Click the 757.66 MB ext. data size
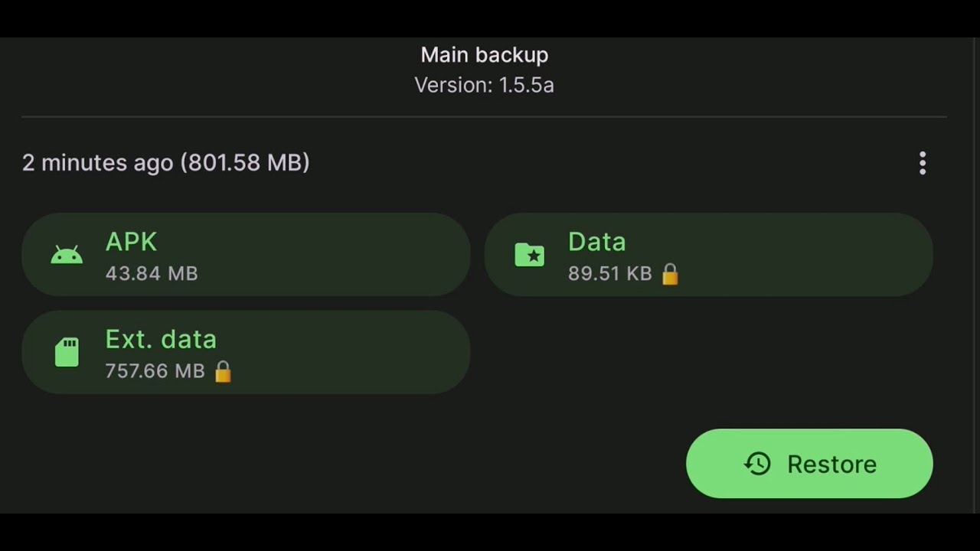The height and width of the screenshot is (551, 980). pyautogui.click(x=155, y=371)
